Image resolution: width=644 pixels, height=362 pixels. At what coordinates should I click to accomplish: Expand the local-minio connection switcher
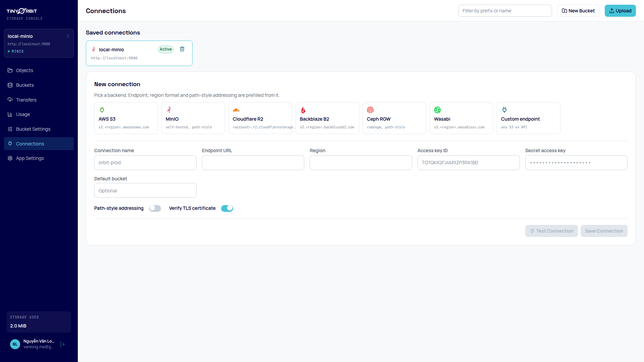[x=39, y=43]
